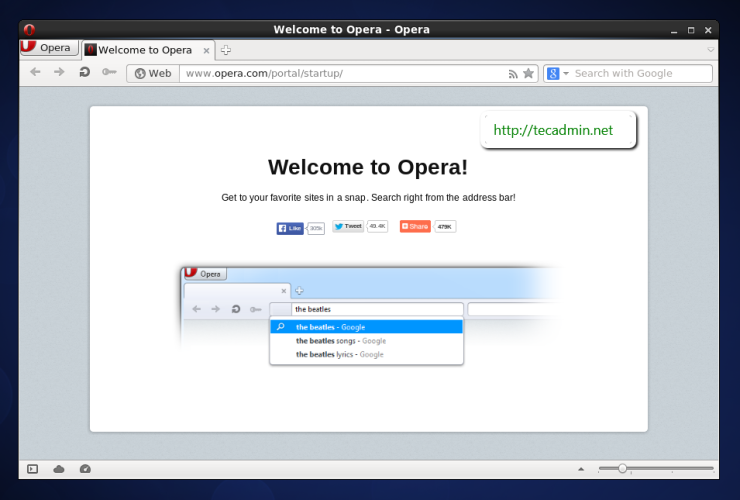
Task: Open the password manager key icon
Action: (109, 73)
